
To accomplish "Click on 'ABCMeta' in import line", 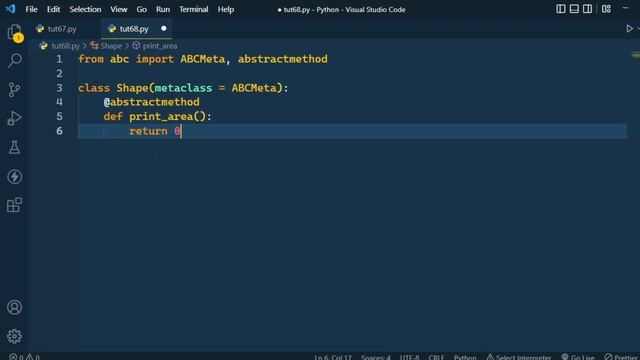I will [x=202, y=59].
